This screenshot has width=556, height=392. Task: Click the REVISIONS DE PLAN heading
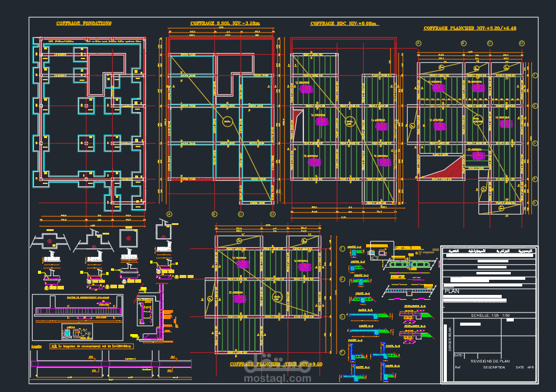(490, 361)
